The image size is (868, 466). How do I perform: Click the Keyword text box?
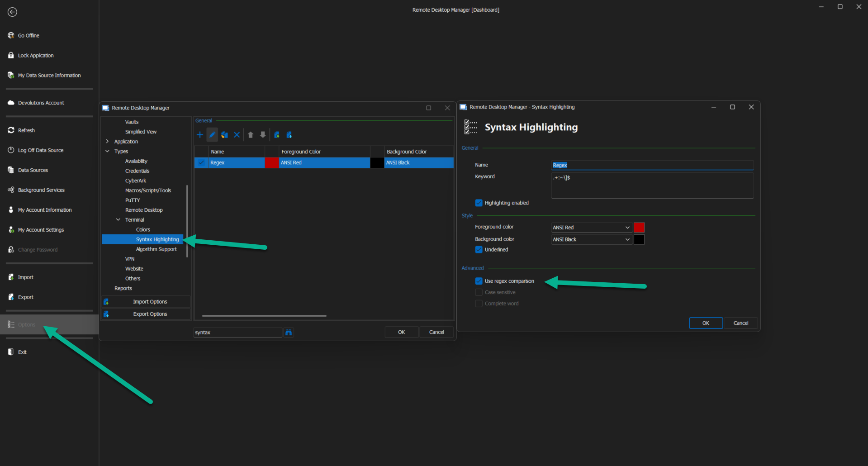[652, 185]
